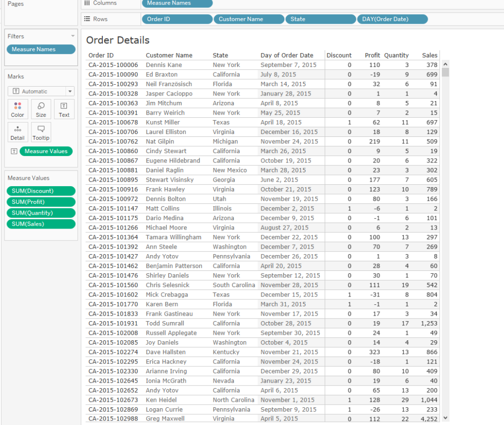Click the Columns shelf icon
The width and height of the screenshot is (504, 425).
[87, 3]
